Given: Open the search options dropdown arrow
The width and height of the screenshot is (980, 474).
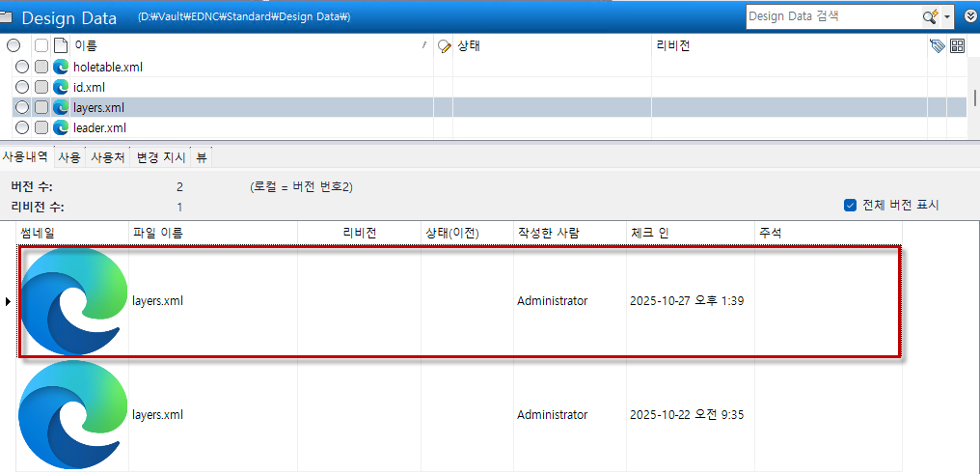Looking at the screenshot, I should [x=947, y=17].
